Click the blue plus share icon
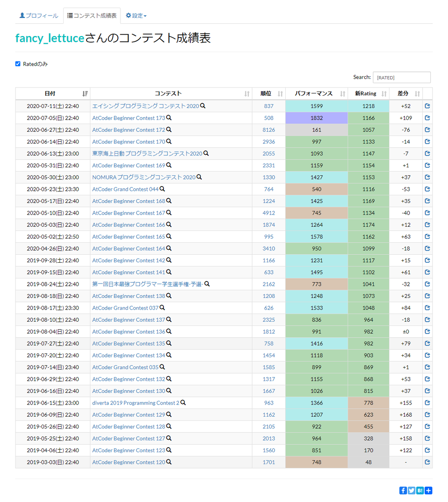This screenshot has width=448, height=502. (x=428, y=490)
